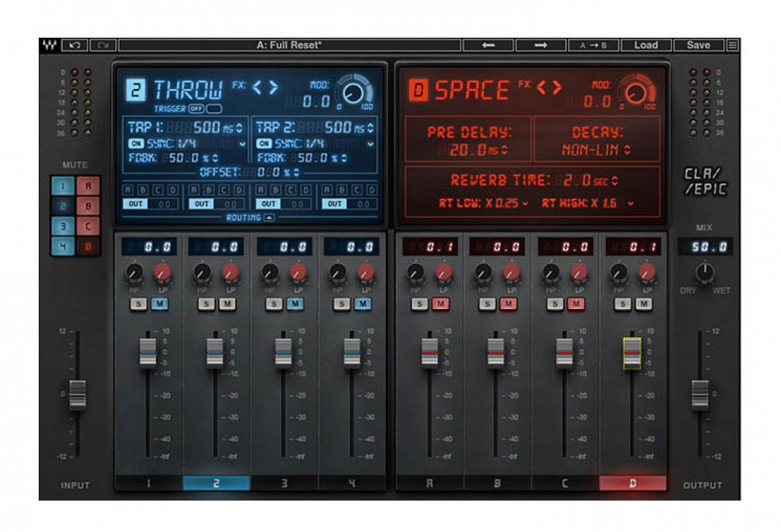Click the Waves logo in the top bar
This screenshot has width=781, height=532.
pyautogui.click(x=49, y=46)
